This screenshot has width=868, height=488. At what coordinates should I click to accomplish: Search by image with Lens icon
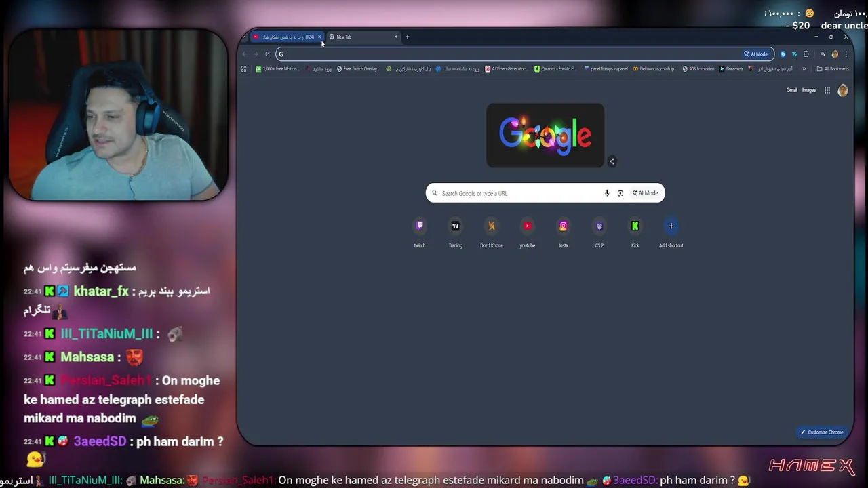click(620, 193)
